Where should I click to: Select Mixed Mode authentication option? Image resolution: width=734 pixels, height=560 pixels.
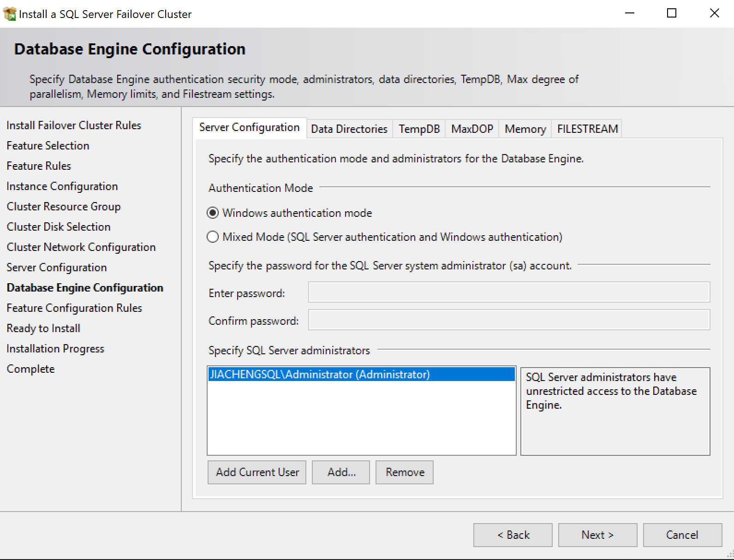(213, 237)
